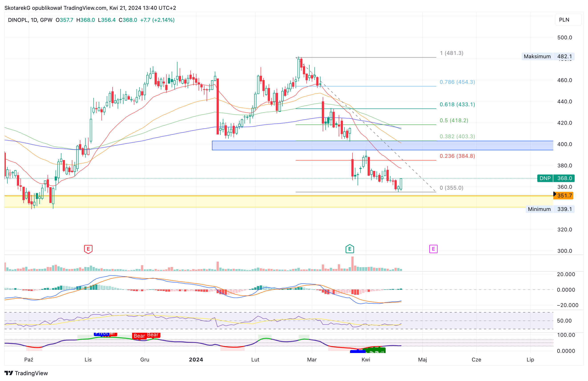Click the green DNP 368.0 price tag
This screenshot has width=588, height=381.
tap(556, 178)
